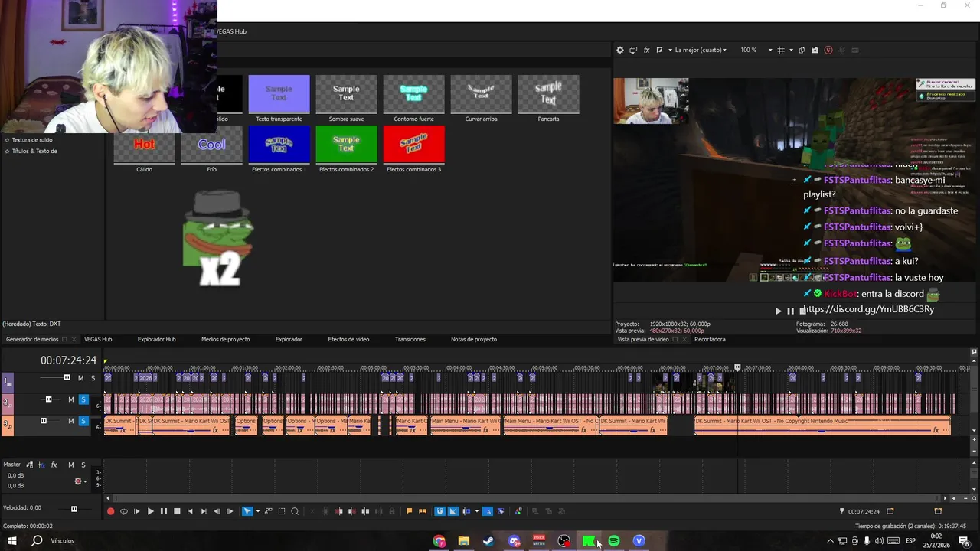This screenshot has height=551, width=980.
Task: Select the DK Summit audio clip at the right end of track 3
Action: (822, 425)
